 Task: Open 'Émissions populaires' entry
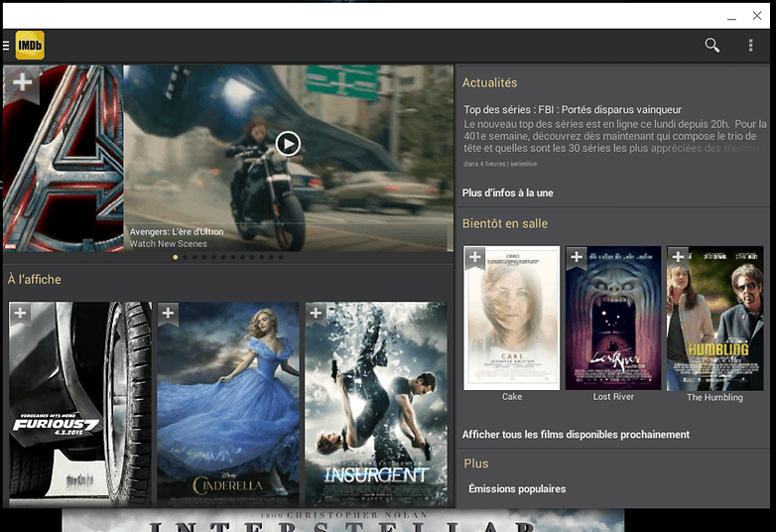coord(517,489)
